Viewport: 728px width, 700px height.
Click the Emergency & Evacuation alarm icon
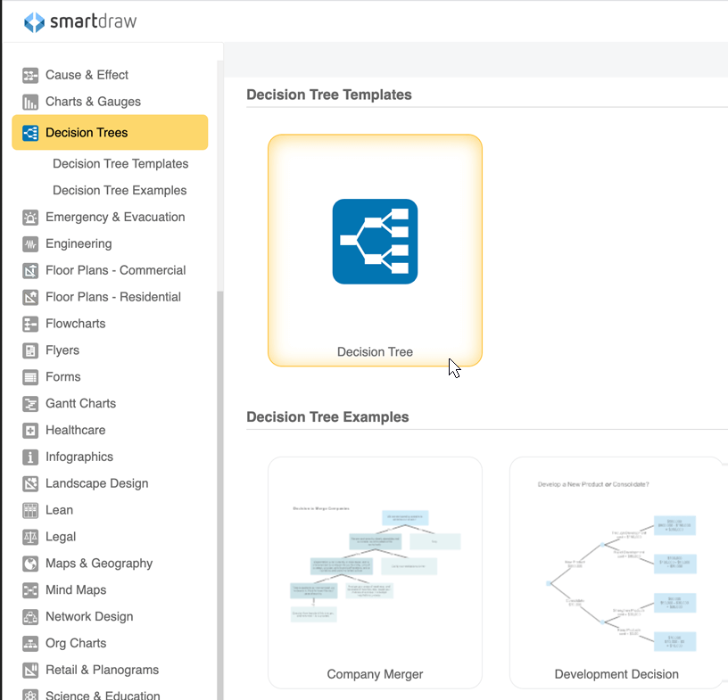(30, 218)
